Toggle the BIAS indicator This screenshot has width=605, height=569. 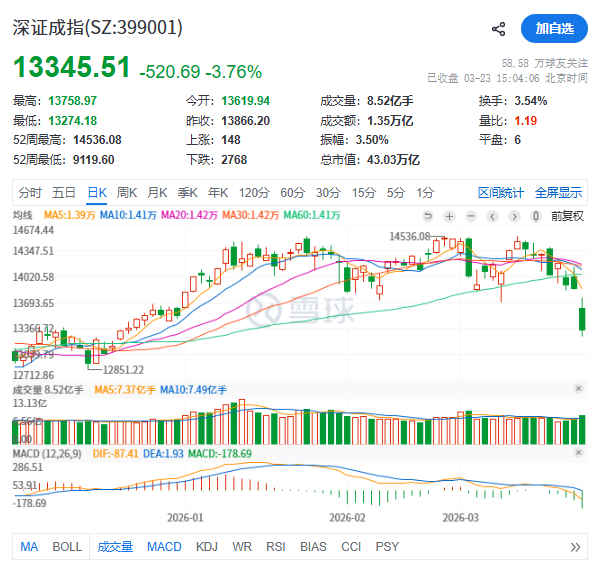coord(313,547)
